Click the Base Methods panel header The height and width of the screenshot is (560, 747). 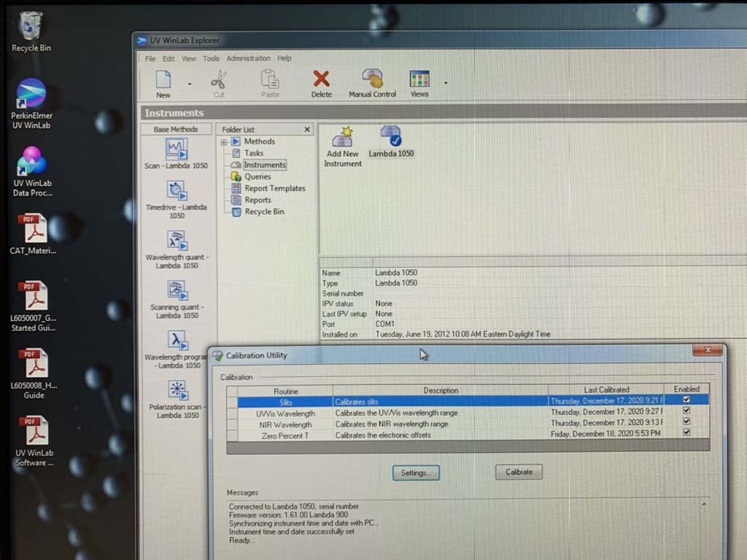click(176, 129)
